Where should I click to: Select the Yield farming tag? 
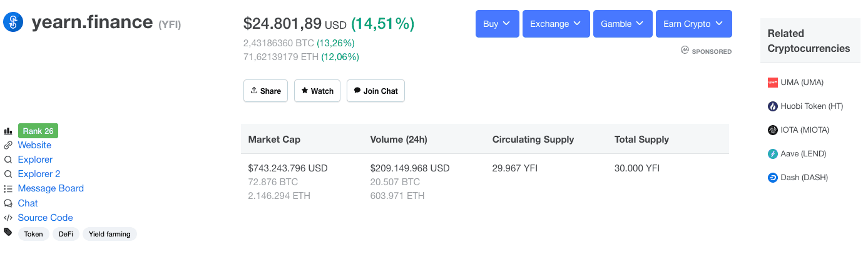(x=110, y=234)
